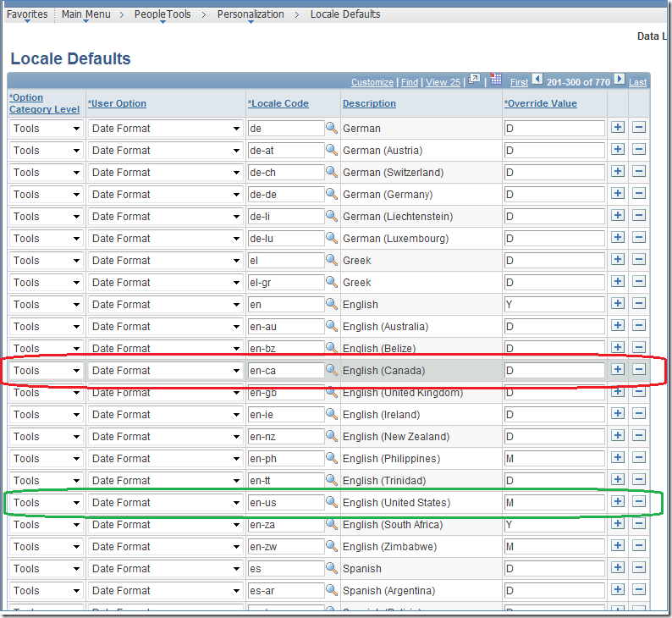
Task: Click lookup icon beside de-ch locale
Action: tap(332, 172)
